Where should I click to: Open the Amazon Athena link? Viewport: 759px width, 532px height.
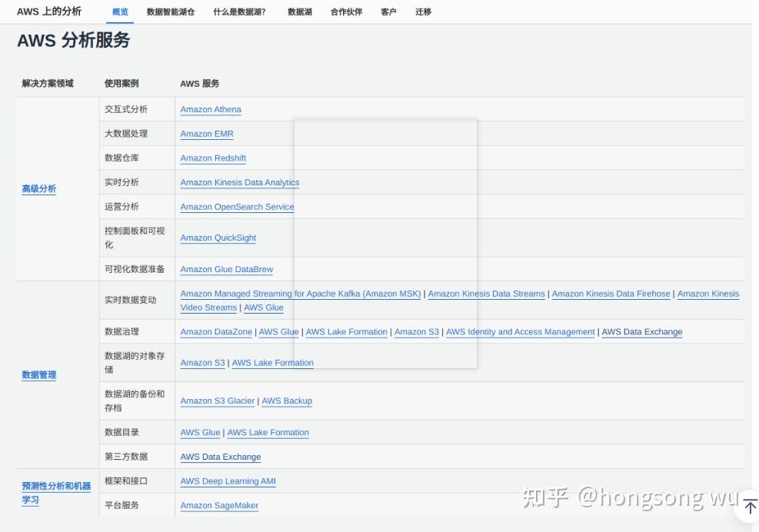(x=211, y=109)
